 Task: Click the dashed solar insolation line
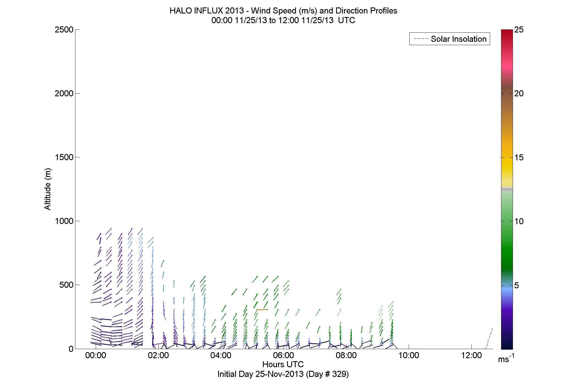coord(489,338)
